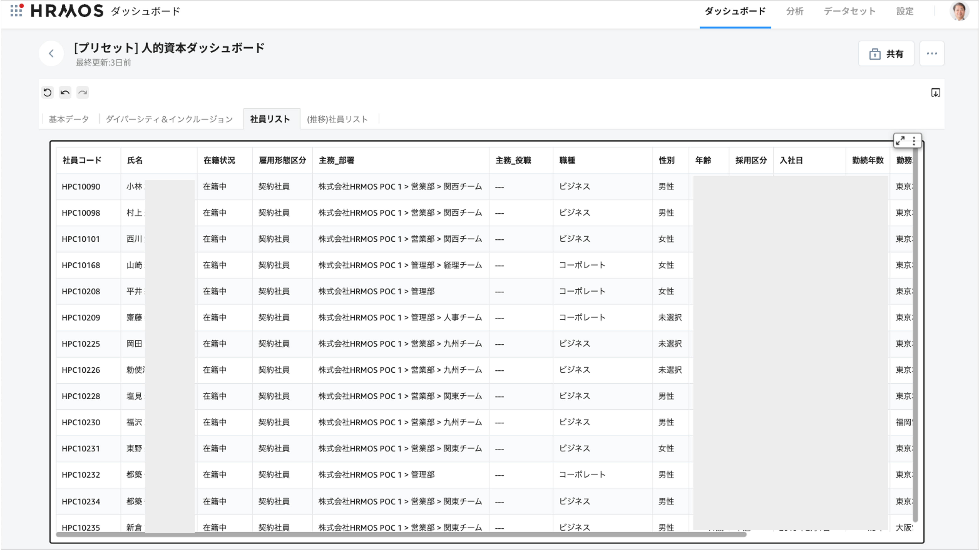The height and width of the screenshot is (550, 980).
Task: Select 分析 in the top navigation
Action: [795, 11]
